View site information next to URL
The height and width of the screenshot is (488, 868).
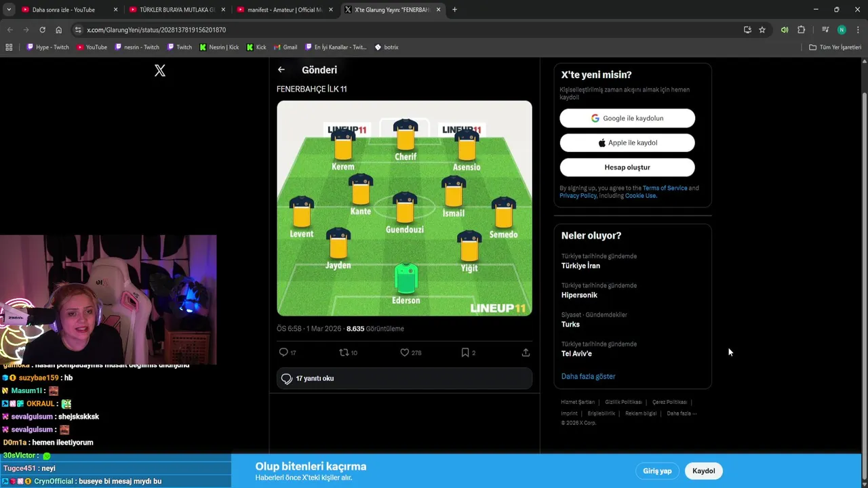78,30
